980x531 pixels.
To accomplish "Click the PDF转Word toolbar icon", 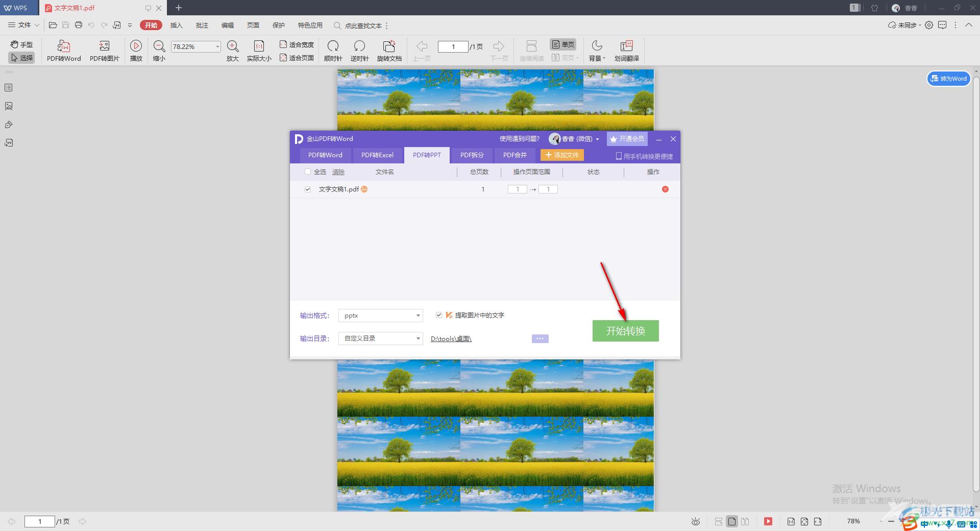I will tap(64, 51).
